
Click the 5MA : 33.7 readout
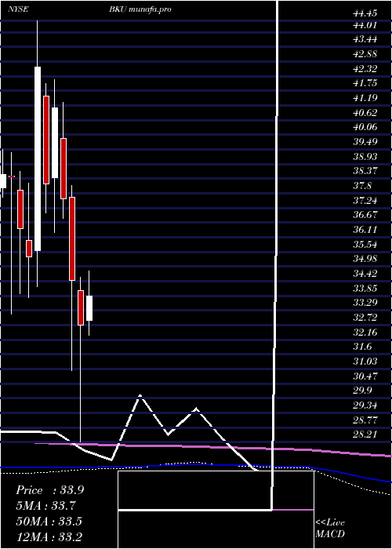(46, 506)
